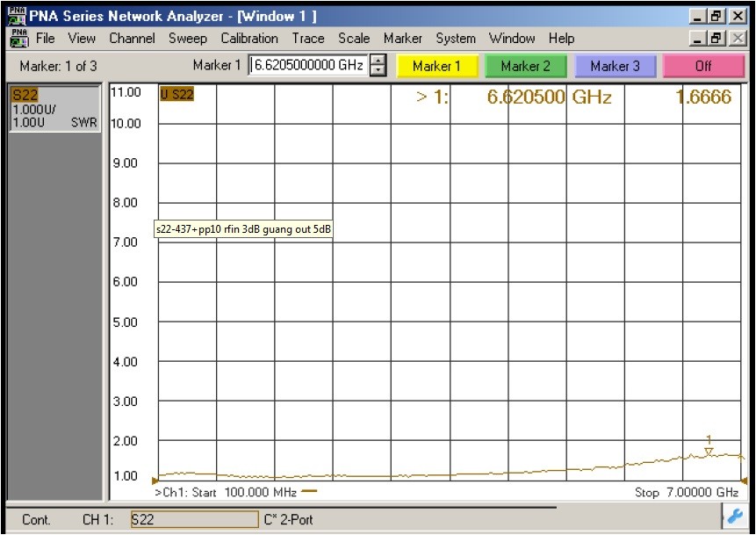The image size is (756, 535).
Task: Click the Stop 7.00000 GHz label
Action: (687, 493)
